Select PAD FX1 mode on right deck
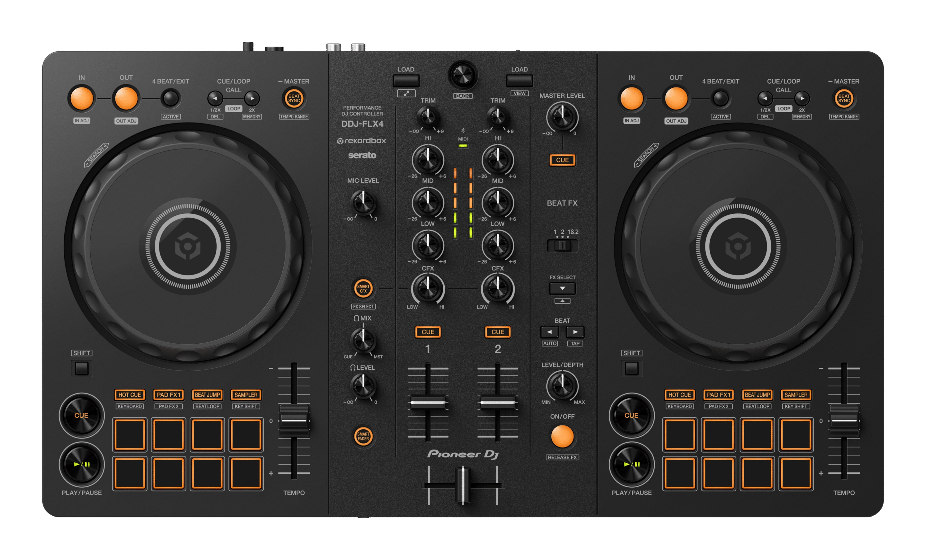Viewport: 926px width, 560px height. pyautogui.click(x=718, y=395)
